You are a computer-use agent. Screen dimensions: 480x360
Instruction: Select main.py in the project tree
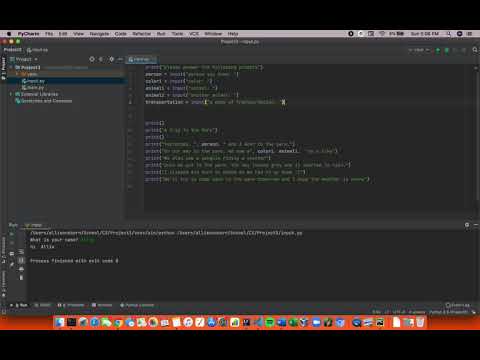(33, 88)
